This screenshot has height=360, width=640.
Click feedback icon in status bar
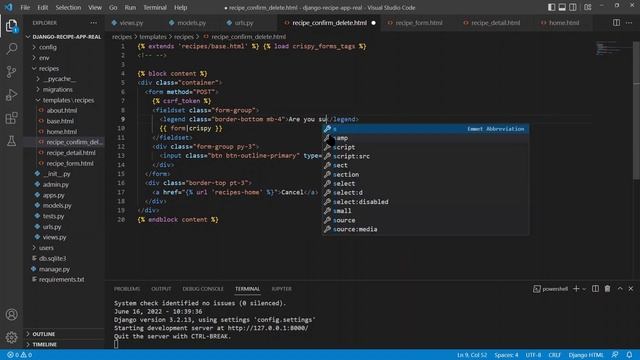pyautogui.click(x=615, y=355)
